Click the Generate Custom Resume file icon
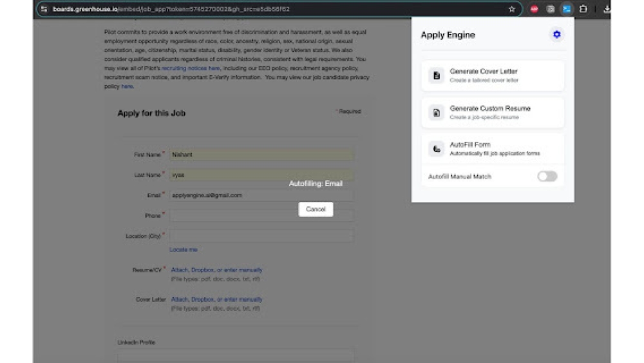 (x=436, y=113)
